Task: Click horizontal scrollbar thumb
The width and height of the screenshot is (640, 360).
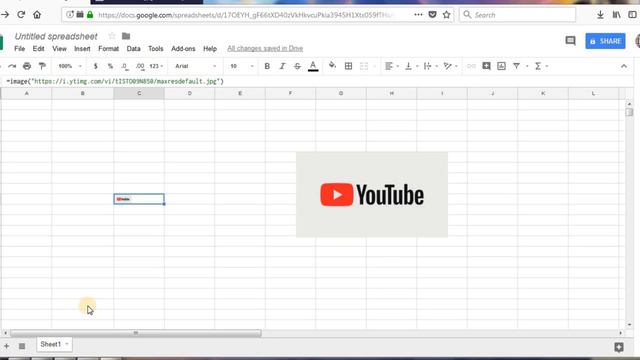Action: [x=136, y=333]
